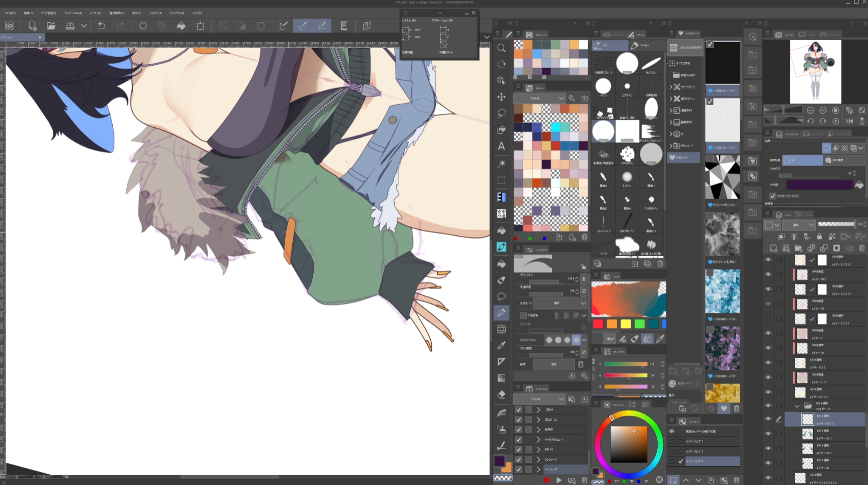Image resolution: width=868 pixels, height=485 pixels.
Task: Click the Navigator canvas preview thumbnail
Action: pyautogui.click(x=815, y=72)
